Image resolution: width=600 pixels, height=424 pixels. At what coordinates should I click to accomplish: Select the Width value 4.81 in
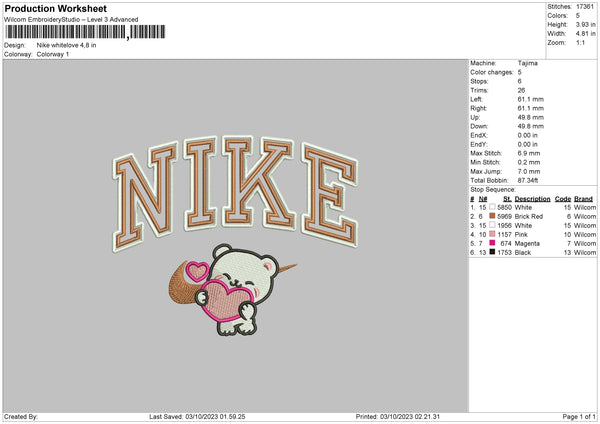(586, 34)
